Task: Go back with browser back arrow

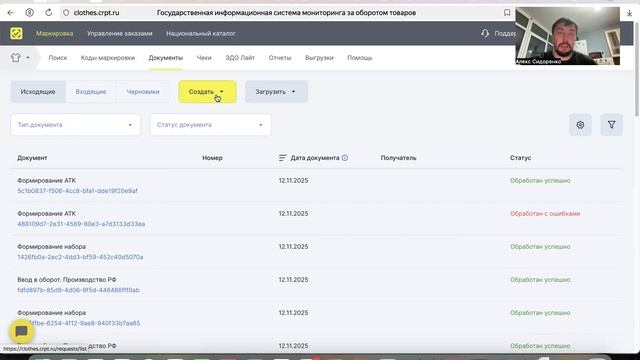Action: pos(11,13)
